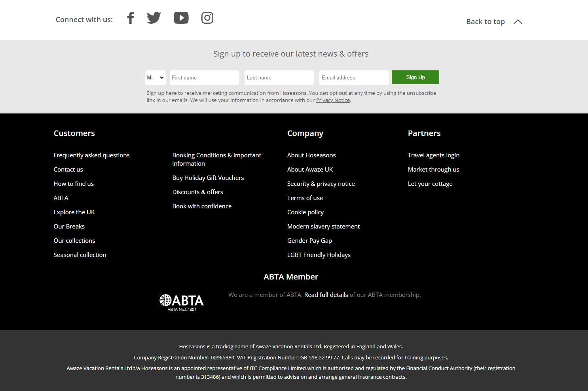The height and width of the screenshot is (391, 588).
Task: Open Explore the UK
Action: (x=74, y=212)
